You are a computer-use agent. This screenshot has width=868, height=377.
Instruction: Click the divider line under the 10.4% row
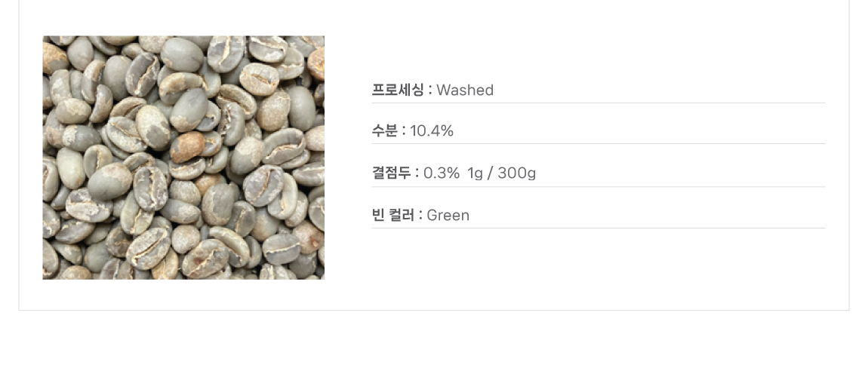click(599, 144)
